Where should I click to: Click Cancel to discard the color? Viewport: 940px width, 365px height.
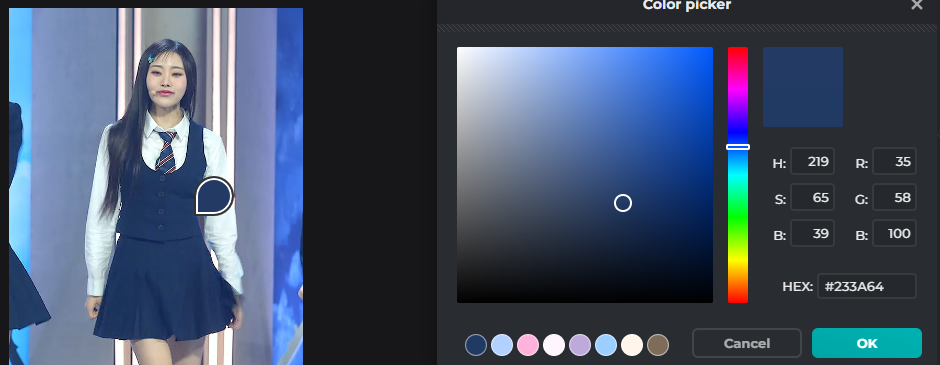[746, 343]
